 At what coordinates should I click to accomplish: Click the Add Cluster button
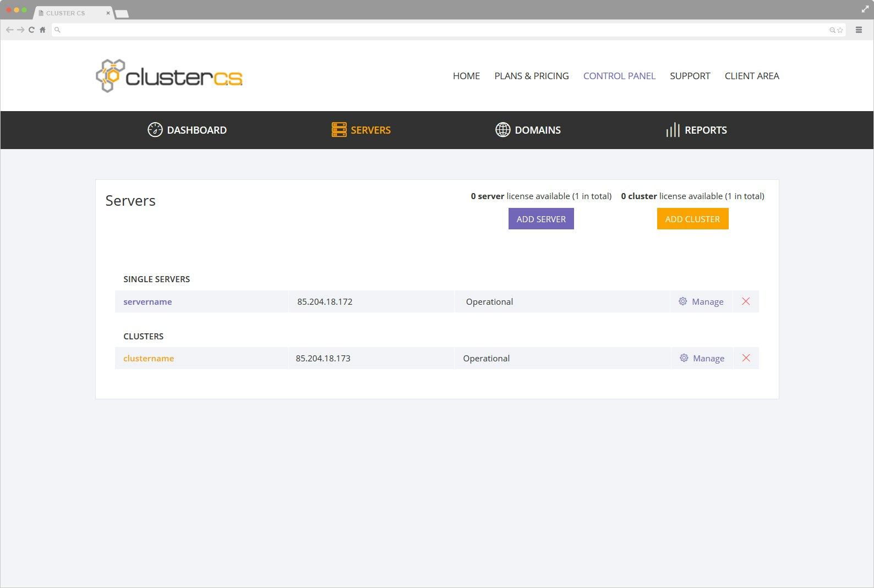692,219
